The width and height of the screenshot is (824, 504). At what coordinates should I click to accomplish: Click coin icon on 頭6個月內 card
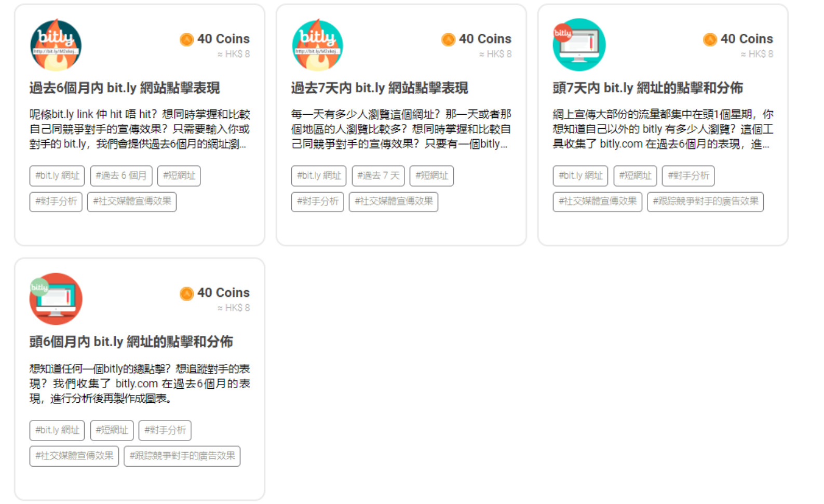pyautogui.click(x=186, y=294)
